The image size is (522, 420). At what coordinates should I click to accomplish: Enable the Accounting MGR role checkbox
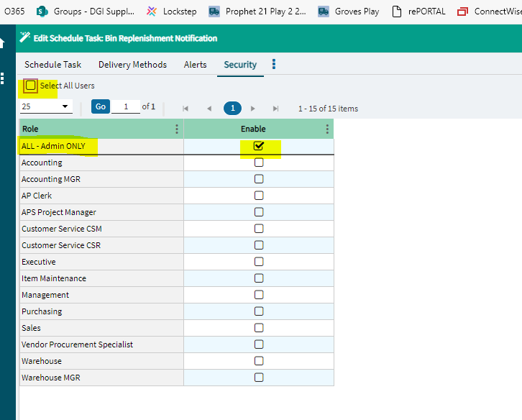(x=259, y=179)
